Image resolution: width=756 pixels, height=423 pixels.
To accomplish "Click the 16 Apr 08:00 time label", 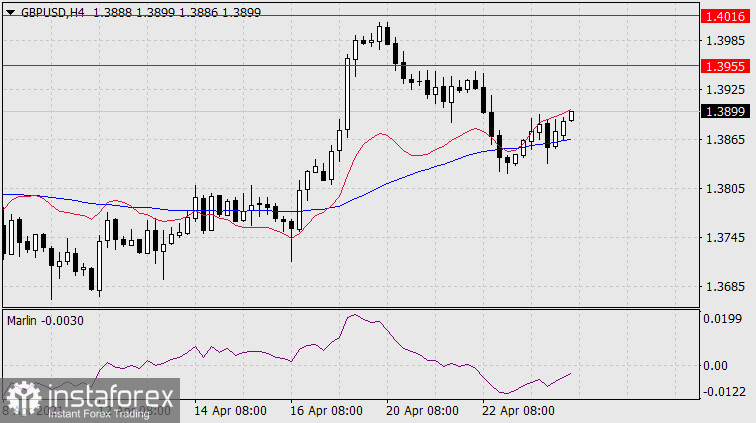I will tap(326, 411).
